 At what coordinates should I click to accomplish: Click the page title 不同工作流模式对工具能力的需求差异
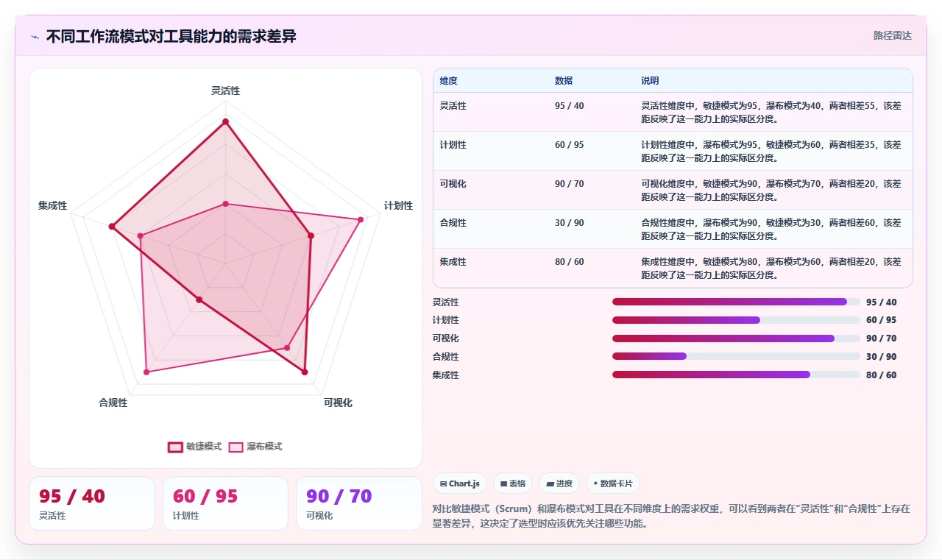[171, 36]
